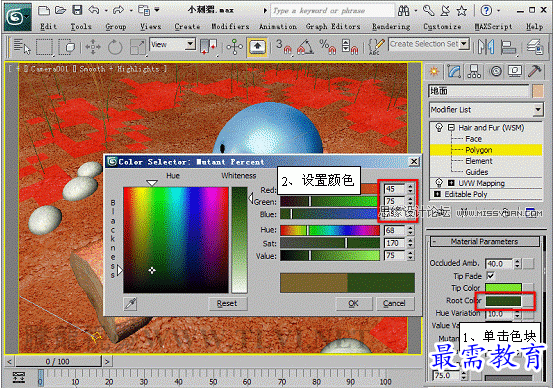Toggle Spinner Snap icon
This screenshot has width=553, height=388.
[x=350, y=47]
